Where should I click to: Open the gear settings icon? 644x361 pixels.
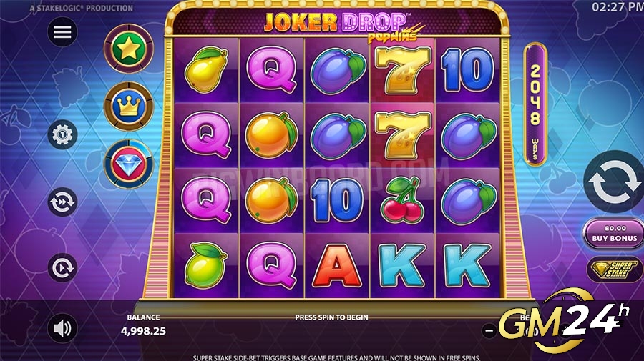[x=62, y=134]
